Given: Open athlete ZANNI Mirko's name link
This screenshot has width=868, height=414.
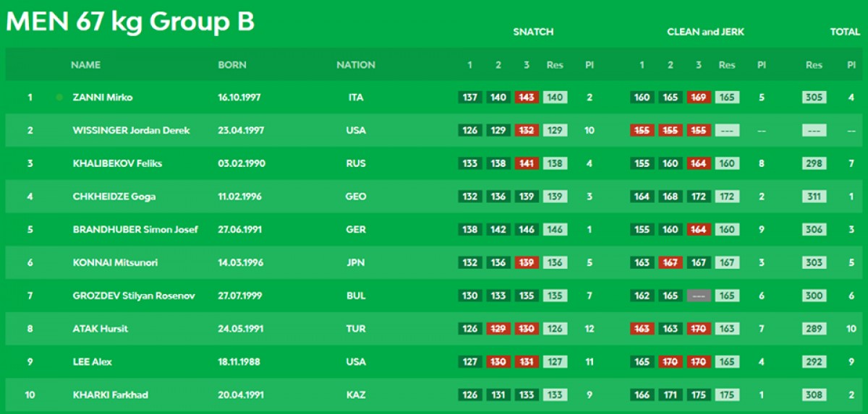Looking at the screenshot, I should click(103, 98).
